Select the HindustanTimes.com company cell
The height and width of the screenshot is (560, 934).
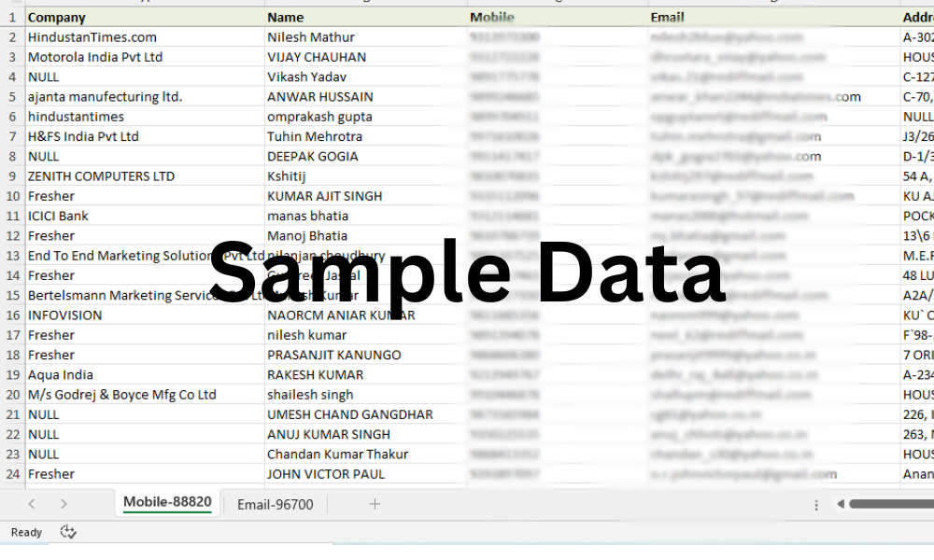pyautogui.click(x=145, y=37)
